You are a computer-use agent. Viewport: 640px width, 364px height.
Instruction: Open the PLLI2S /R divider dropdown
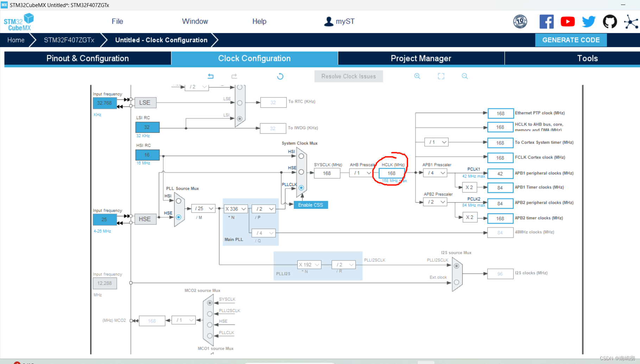pyautogui.click(x=343, y=264)
